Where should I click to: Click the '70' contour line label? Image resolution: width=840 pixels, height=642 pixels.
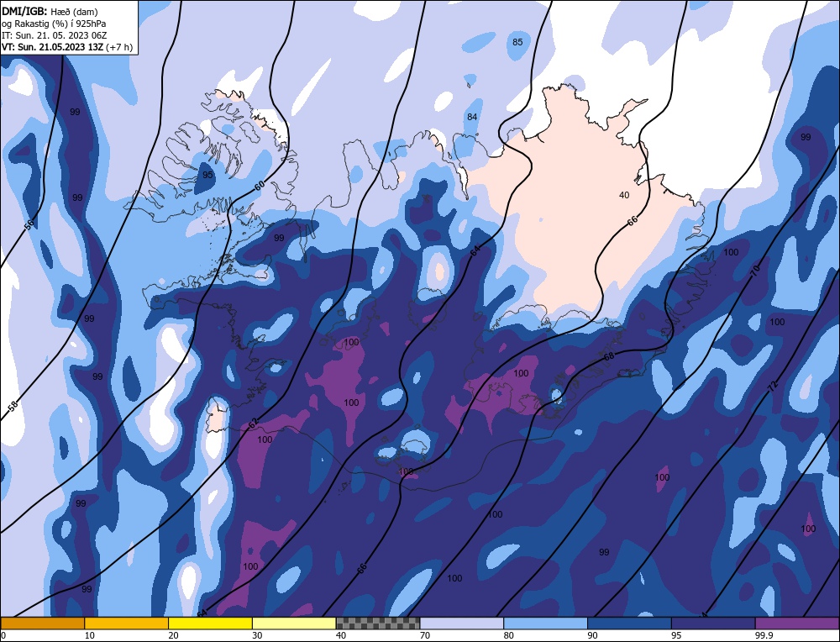[756, 270]
